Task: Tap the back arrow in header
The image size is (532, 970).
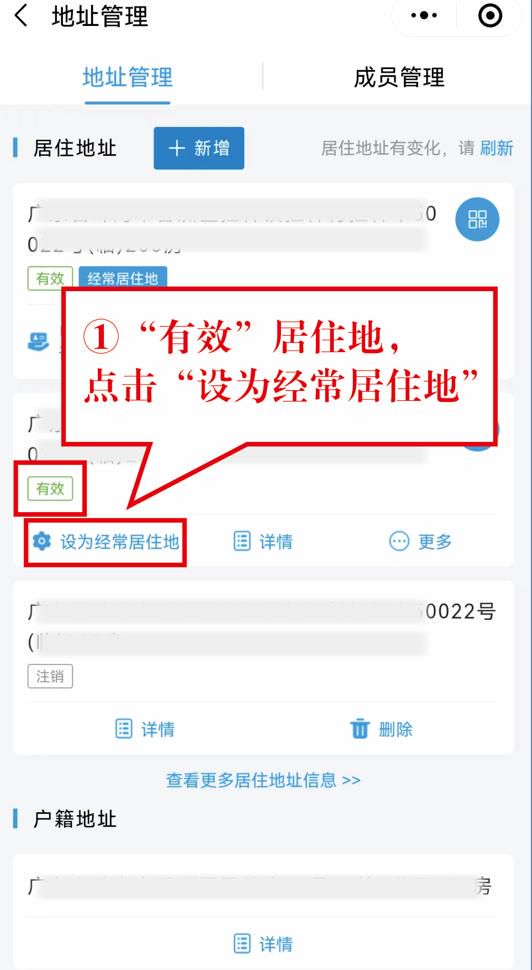Action: (x=21, y=16)
